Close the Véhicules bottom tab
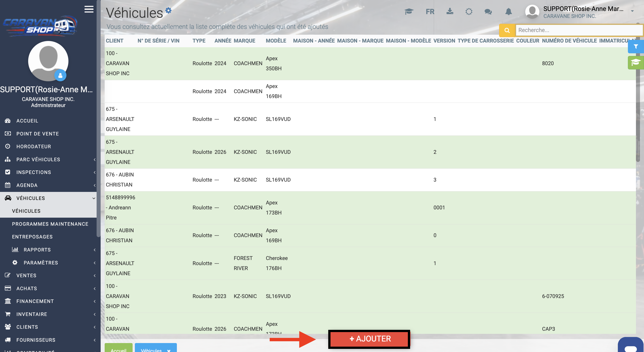Viewport: 644px width, 352px height. point(169,350)
